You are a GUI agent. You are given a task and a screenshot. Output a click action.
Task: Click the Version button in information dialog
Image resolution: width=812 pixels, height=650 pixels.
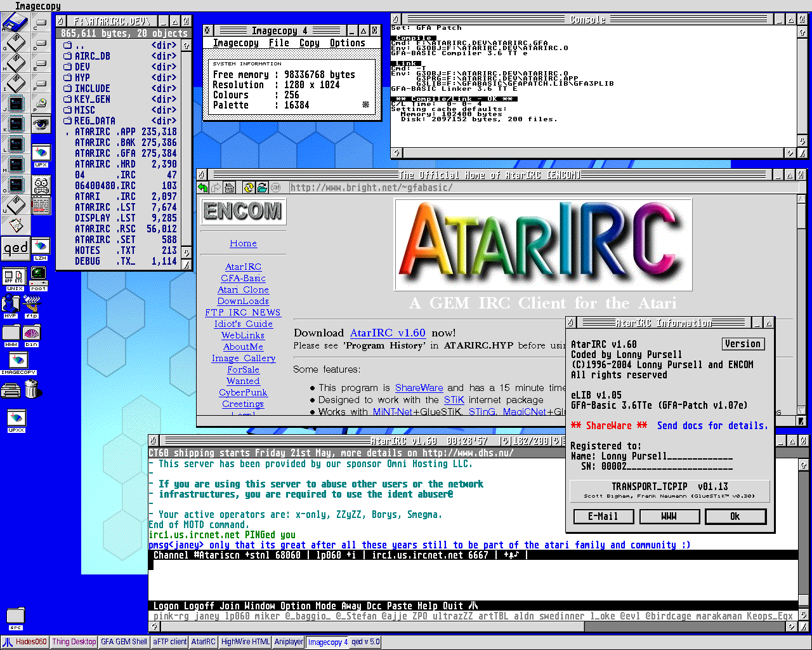[x=742, y=344]
